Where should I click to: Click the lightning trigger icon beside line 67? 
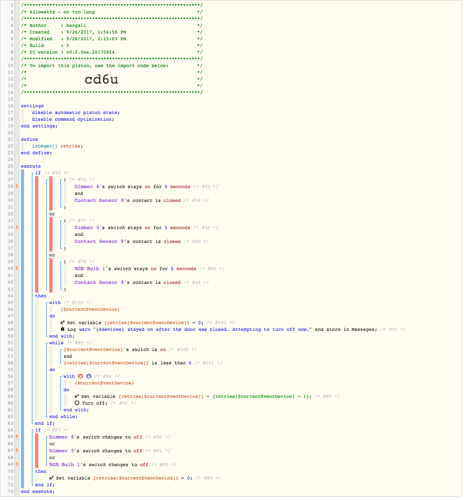point(17,452)
